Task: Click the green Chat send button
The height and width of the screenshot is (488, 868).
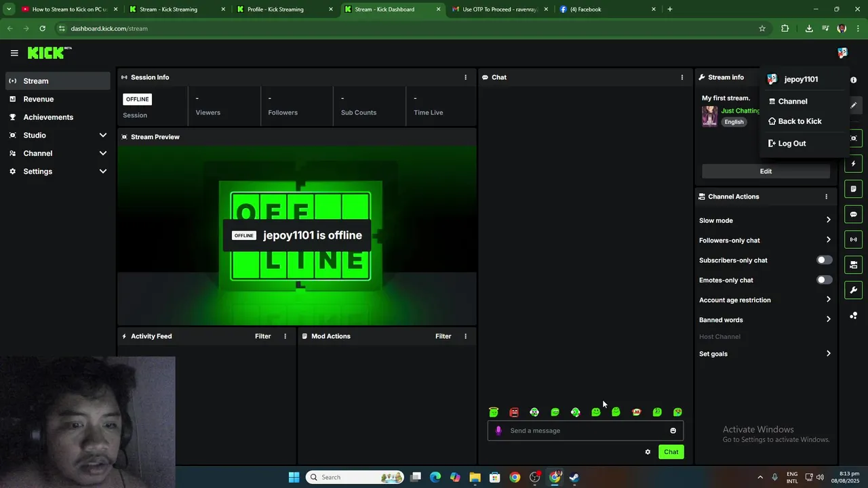Action: click(671, 452)
